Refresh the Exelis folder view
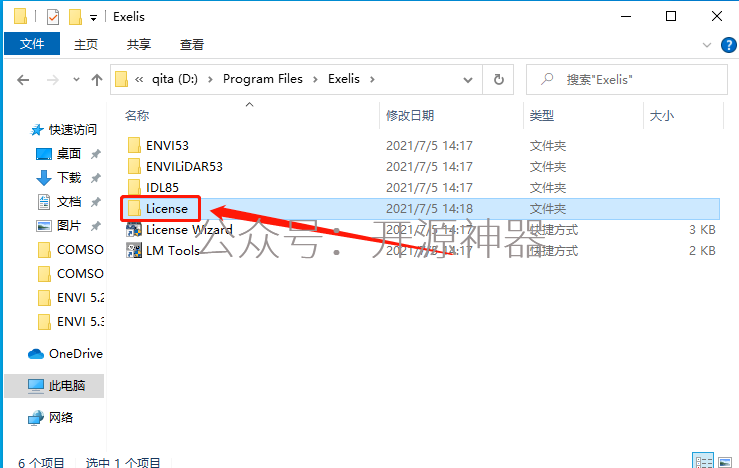This screenshot has width=739, height=468. 499,80
